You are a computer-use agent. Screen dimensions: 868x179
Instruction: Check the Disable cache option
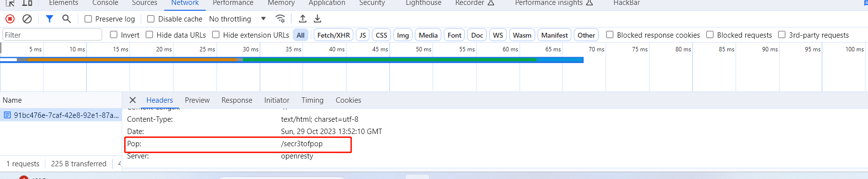[151, 19]
